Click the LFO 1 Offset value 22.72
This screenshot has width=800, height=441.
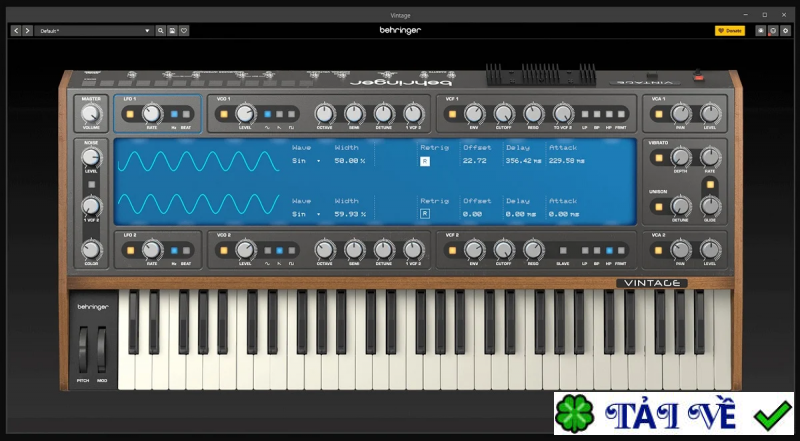point(474,161)
